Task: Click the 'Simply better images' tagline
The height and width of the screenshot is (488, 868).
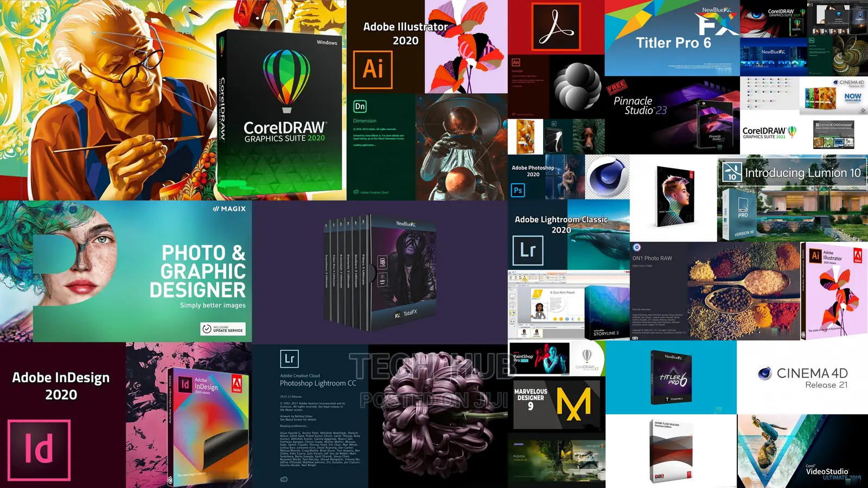Action: click(213, 305)
